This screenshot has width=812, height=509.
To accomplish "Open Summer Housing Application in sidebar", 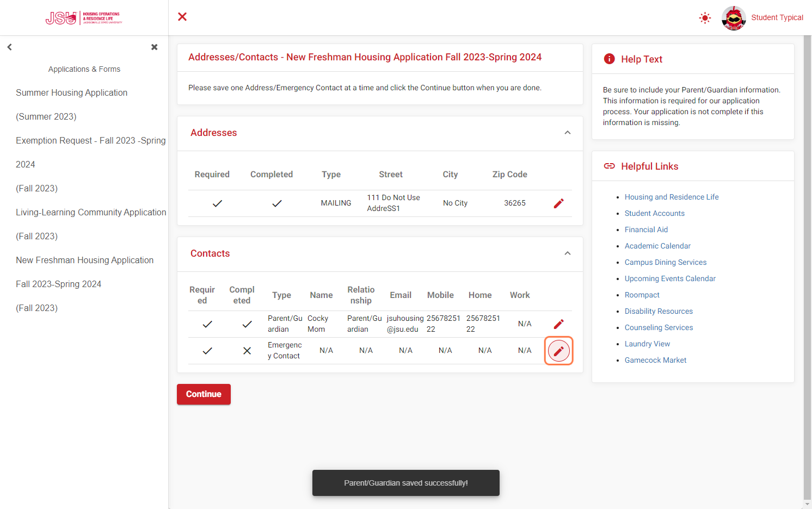I will coord(71,104).
